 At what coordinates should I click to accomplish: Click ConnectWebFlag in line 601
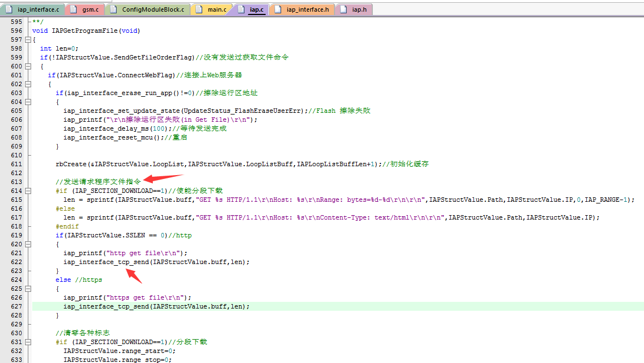tap(145, 75)
